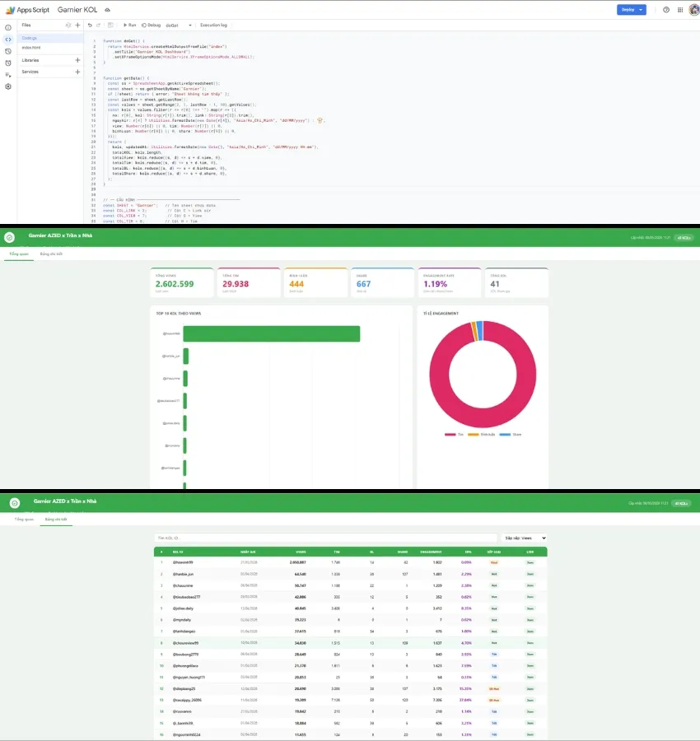Open the Apps Script help icon
Viewport: 700px width, 741px height.
pos(666,10)
